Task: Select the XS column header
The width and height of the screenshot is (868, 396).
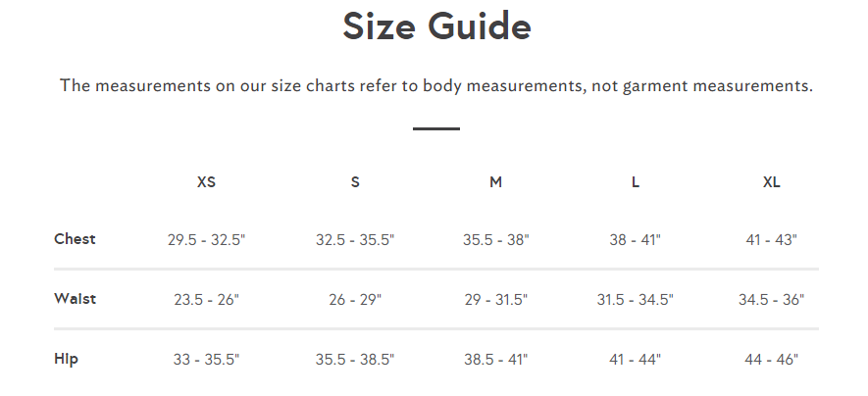Action: [x=207, y=182]
